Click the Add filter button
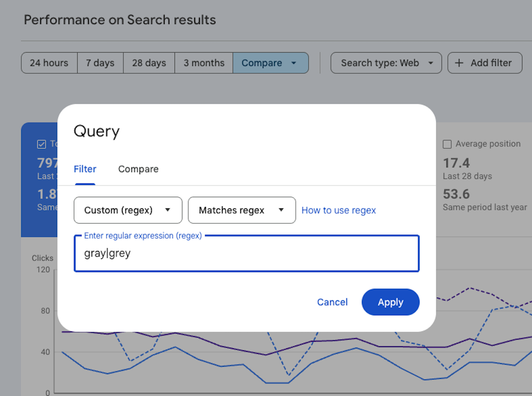Image resolution: width=532 pixels, height=396 pixels. [485, 63]
